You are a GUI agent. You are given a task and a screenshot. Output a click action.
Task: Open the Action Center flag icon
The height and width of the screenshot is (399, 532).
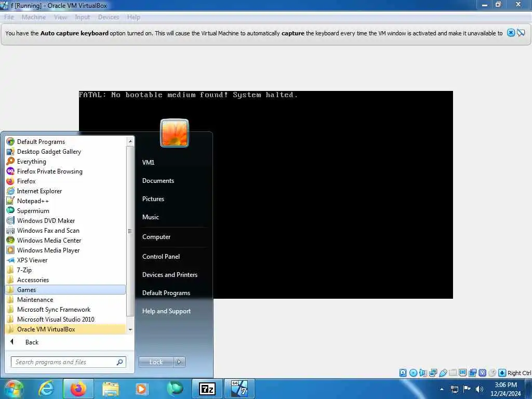click(x=467, y=389)
